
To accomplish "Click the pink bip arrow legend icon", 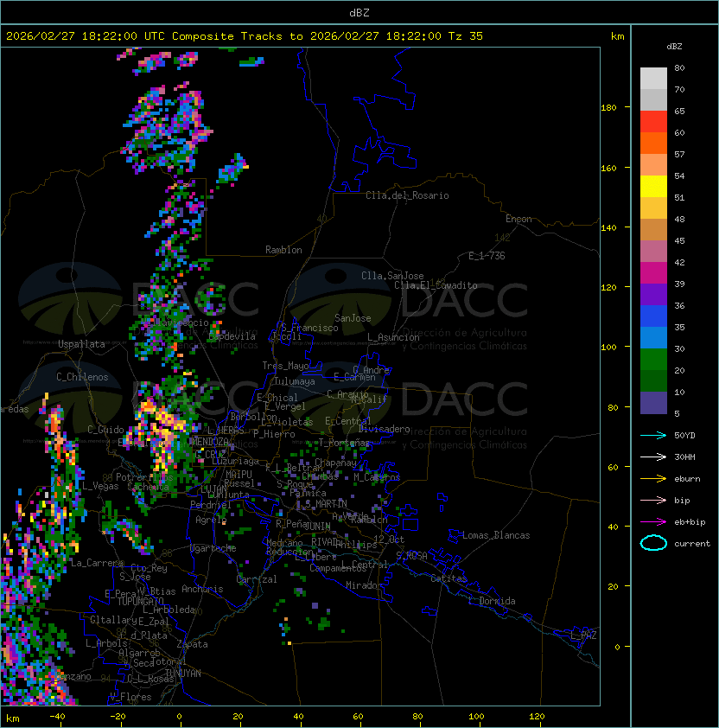I will [x=653, y=500].
